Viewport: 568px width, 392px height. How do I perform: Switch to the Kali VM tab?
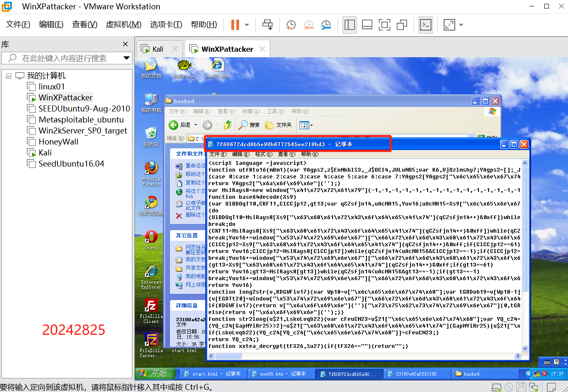point(158,49)
